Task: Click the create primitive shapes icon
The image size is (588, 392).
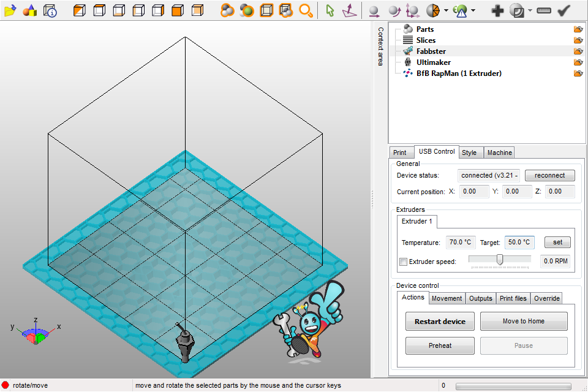Action: point(29,10)
